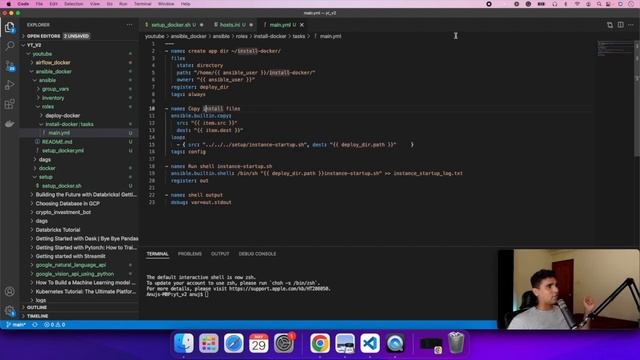Expand the group_vars folder

(79, 89)
